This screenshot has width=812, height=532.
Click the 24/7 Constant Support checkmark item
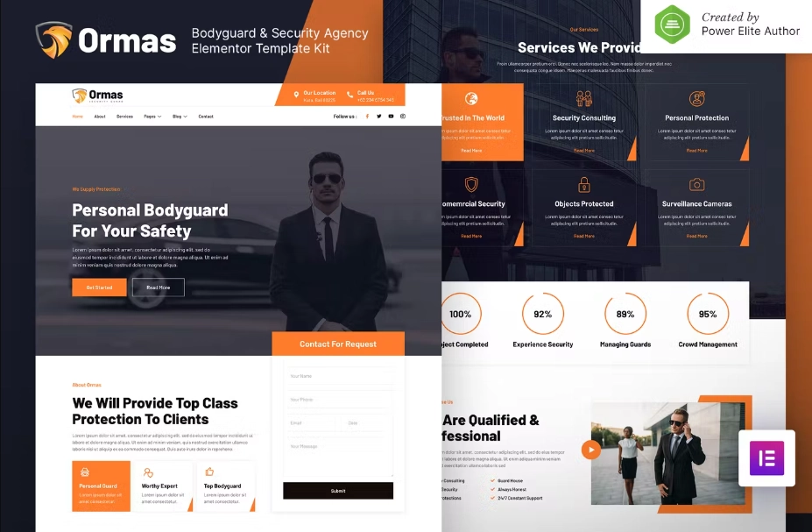point(516,499)
